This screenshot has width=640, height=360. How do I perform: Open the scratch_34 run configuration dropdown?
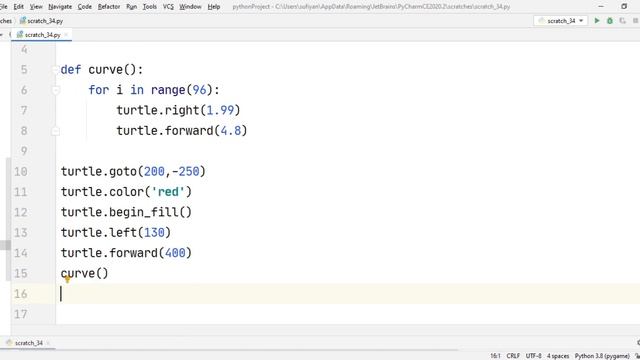561,20
